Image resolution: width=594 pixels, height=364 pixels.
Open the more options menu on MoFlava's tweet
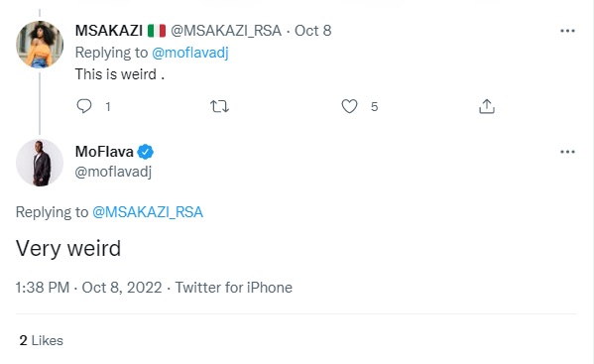(567, 152)
